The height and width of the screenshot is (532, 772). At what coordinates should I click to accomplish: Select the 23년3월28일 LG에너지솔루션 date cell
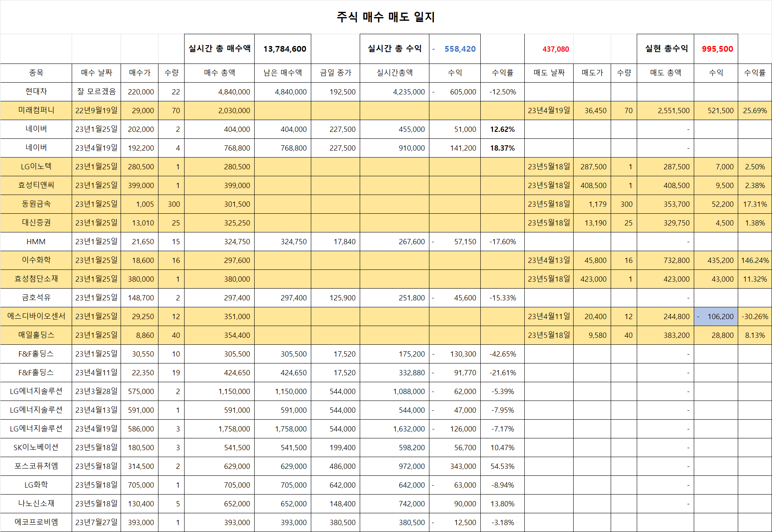click(x=96, y=391)
